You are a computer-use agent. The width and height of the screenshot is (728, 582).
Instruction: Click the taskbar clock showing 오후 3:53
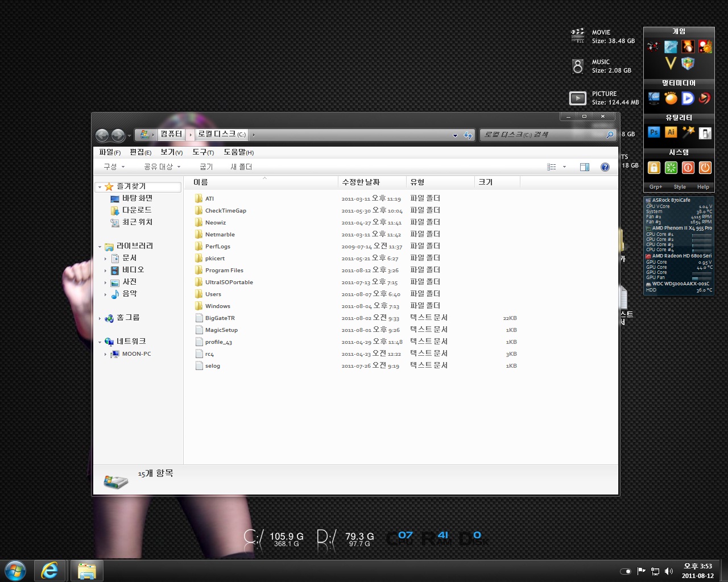click(x=698, y=571)
